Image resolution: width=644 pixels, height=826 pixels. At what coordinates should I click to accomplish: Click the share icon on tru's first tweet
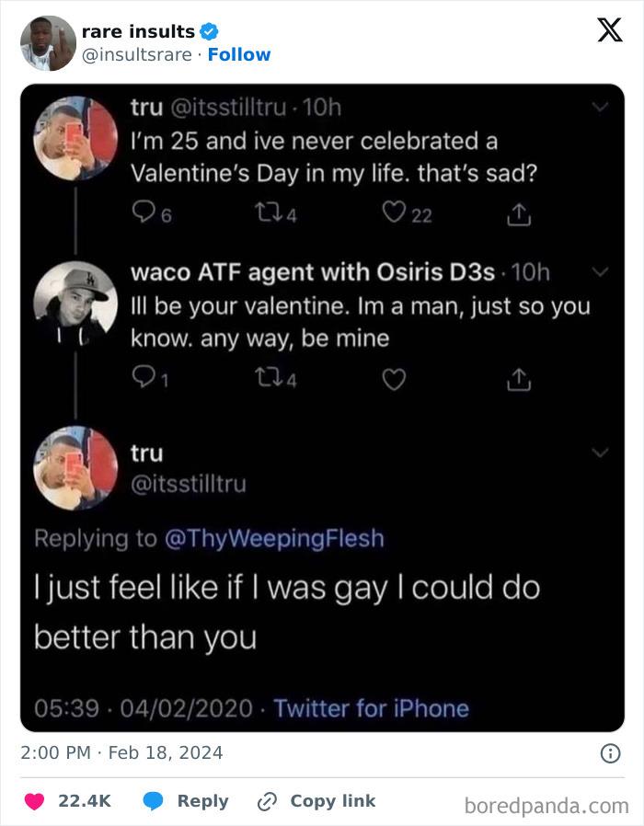tap(518, 212)
